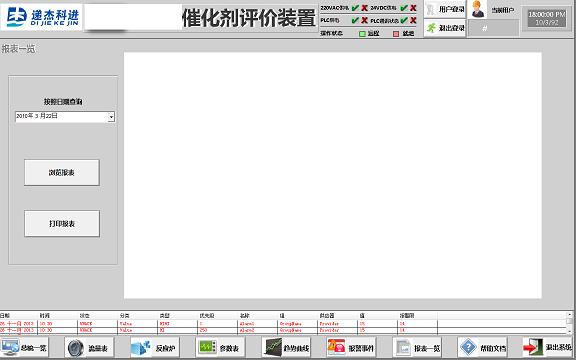This screenshot has width=576, height=360.
Task: Click the 日期 alarm column header
Action: [x=5, y=315]
